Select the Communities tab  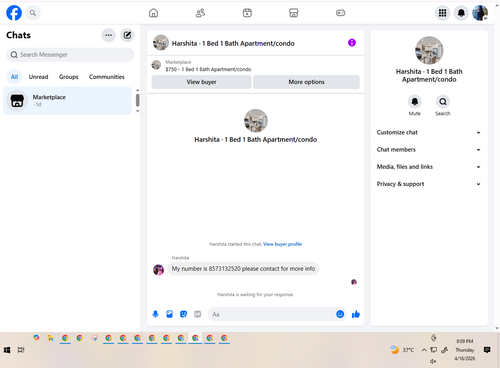[x=107, y=77]
